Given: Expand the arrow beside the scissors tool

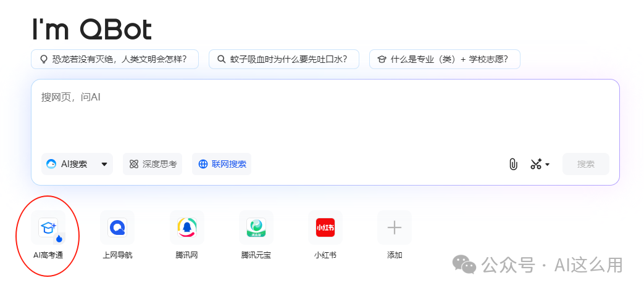Looking at the screenshot, I should click(548, 165).
